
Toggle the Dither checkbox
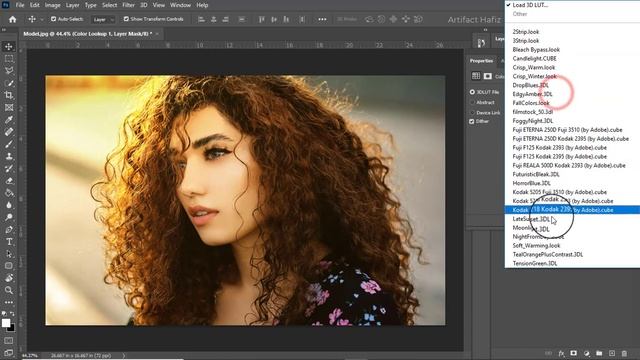click(x=472, y=121)
